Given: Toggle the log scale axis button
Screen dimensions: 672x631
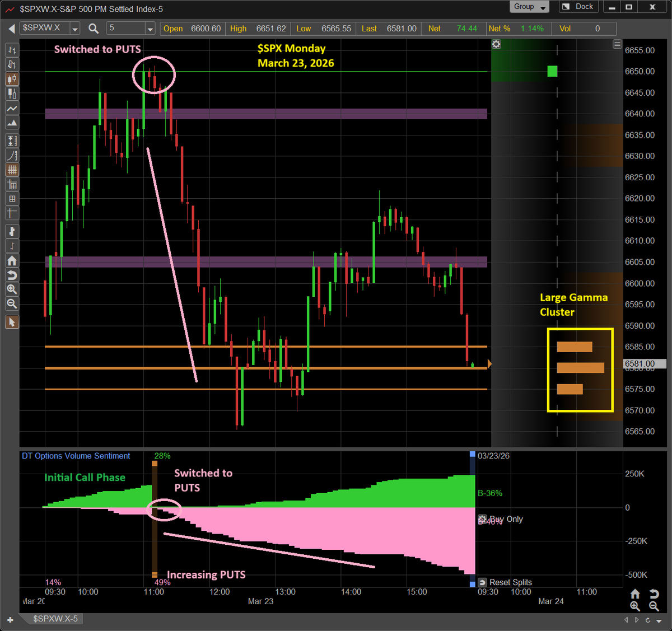Looking at the screenshot, I should (x=12, y=156).
